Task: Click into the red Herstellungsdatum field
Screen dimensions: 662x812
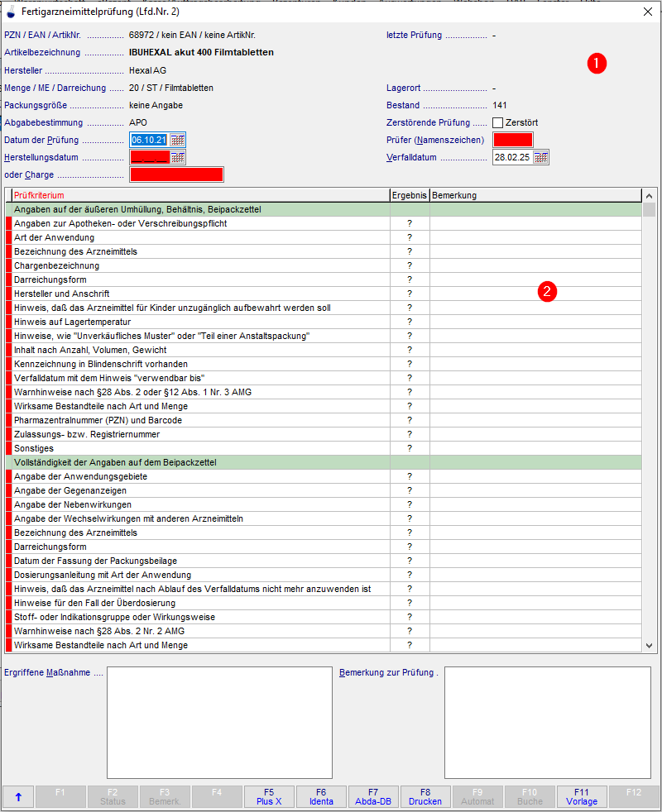Action: pos(149,157)
